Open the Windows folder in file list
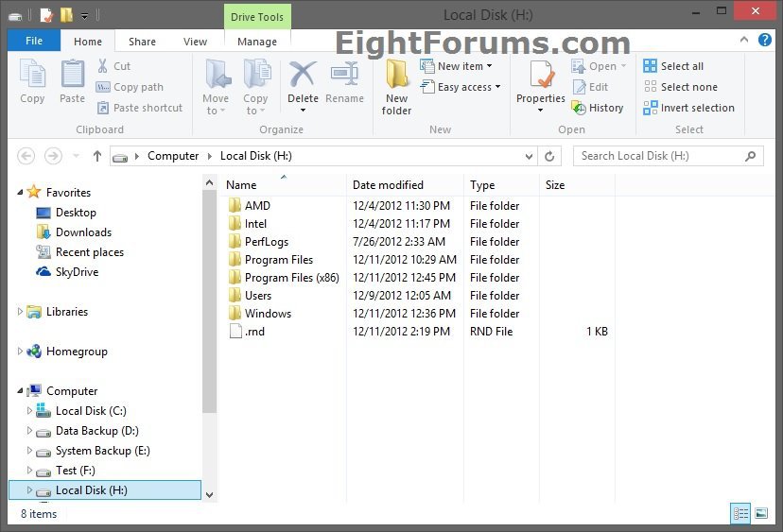Image resolution: width=783 pixels, height=532 pixels. click(268, 314)
